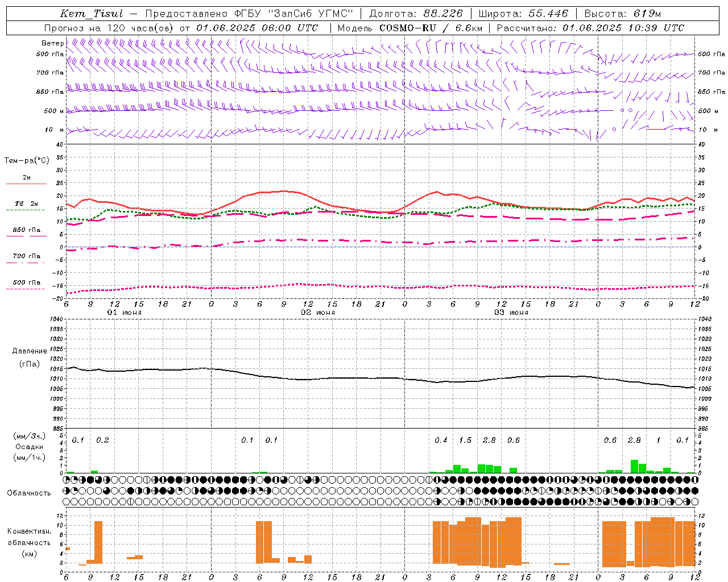Click the '03 июня' date label
728x582 pixels.
pos(511,313)
